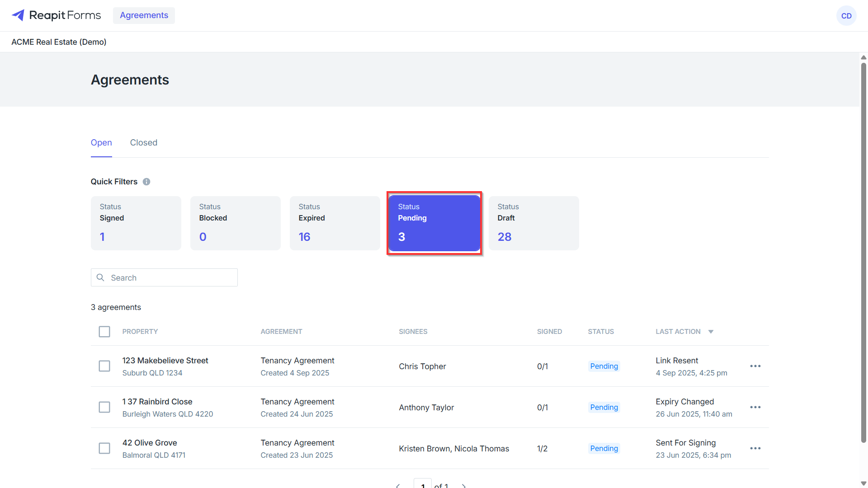Select the Status Draft quick filter card
The width and height of the screenshot is (868, 488).
(534, 223)
